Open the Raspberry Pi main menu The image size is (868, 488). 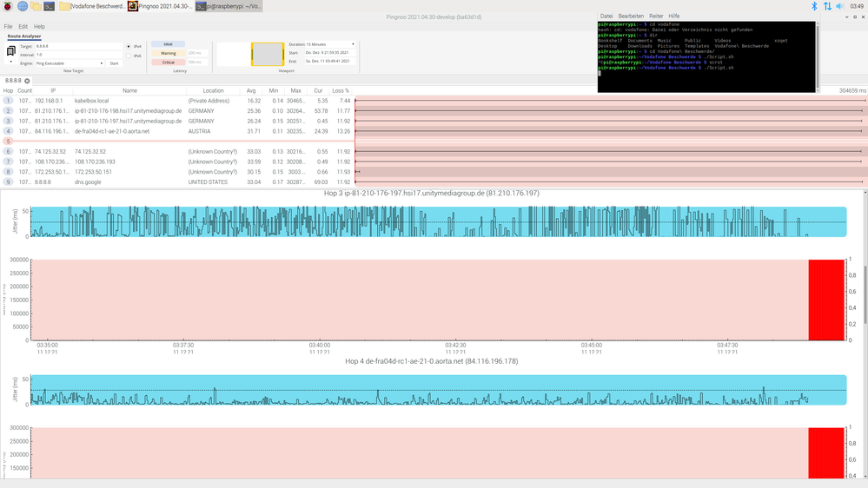pyautogui.click(x=7, y=6)
